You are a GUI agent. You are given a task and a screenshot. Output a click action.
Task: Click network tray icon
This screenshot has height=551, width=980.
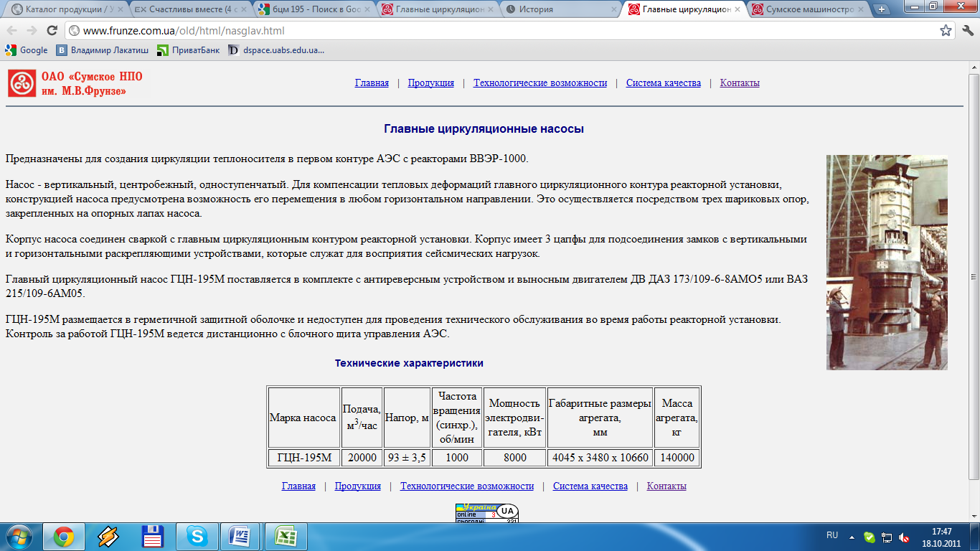(887, 537)
